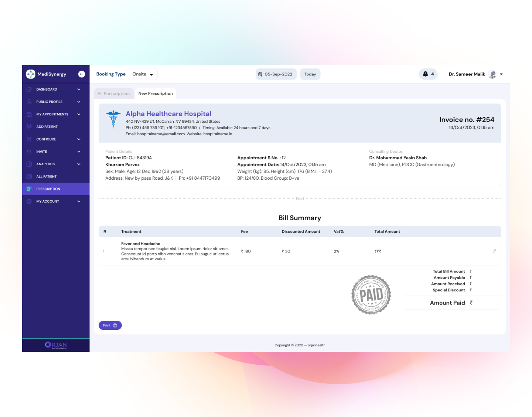532x417 pixels.
Task: Expand the Public Profile chevron
Action: point(79,102)
